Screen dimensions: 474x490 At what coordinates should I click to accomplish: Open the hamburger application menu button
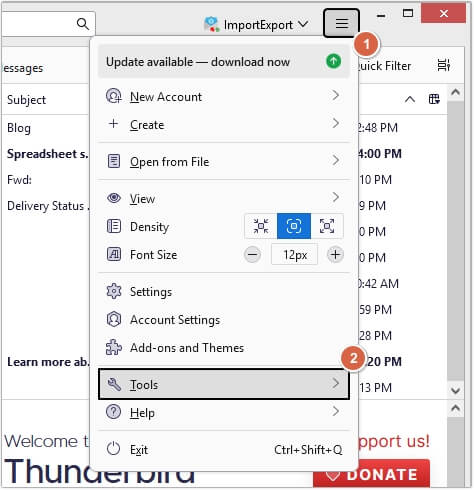(341, 23)
